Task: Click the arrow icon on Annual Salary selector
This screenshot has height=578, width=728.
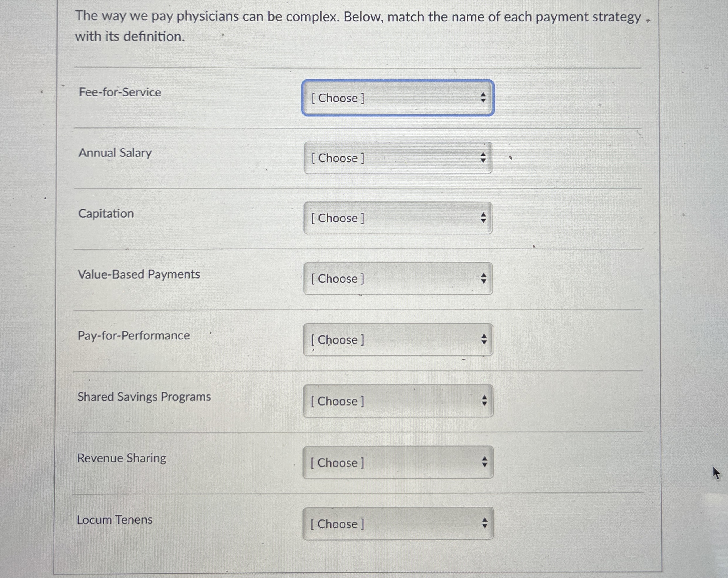Action: coord(483,158)
